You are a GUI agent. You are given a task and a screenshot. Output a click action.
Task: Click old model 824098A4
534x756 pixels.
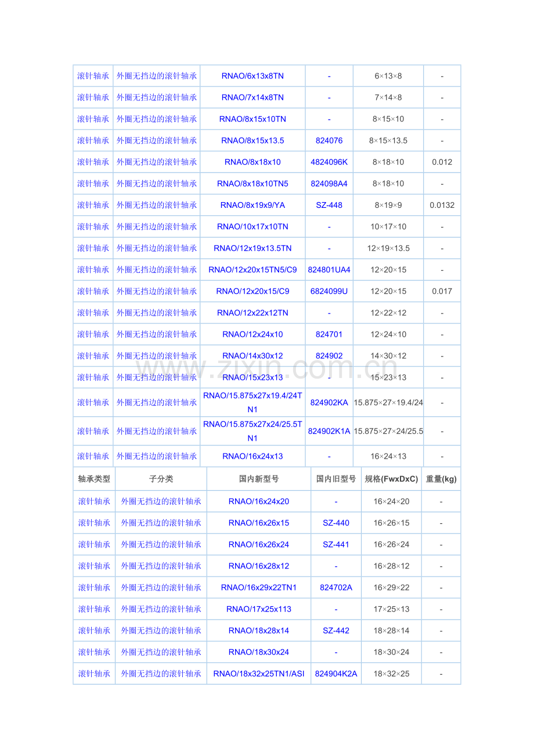coord(329,183)
